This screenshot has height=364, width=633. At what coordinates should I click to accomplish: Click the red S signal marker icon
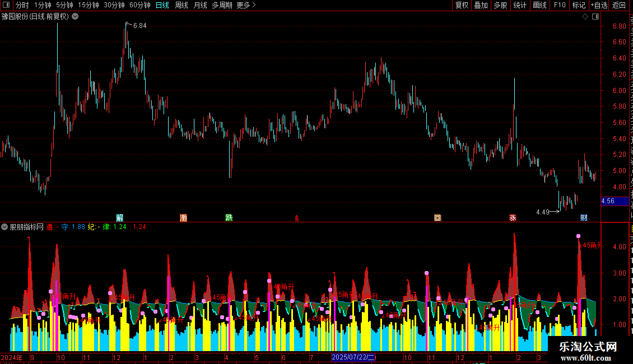click(297, 218)
